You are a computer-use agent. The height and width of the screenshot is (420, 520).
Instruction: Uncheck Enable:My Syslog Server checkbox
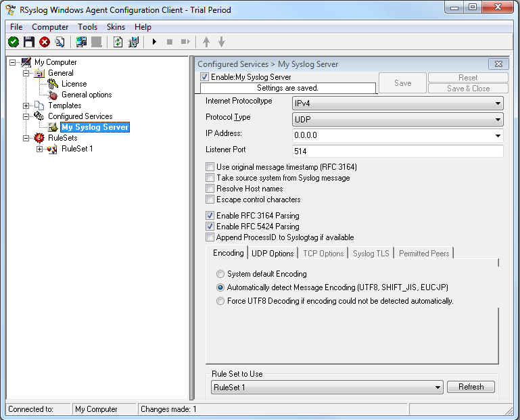tap(205, 77)
